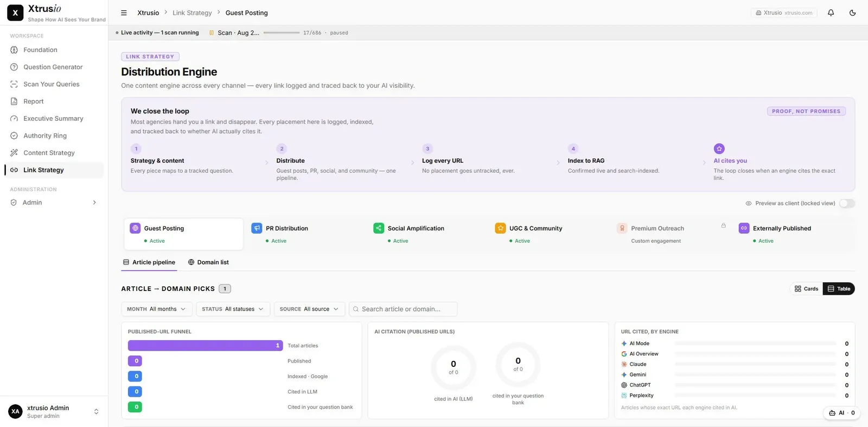Click the ChatGPT engine row
The height and width of the screenshot is (427, 868).
point(735,385)
